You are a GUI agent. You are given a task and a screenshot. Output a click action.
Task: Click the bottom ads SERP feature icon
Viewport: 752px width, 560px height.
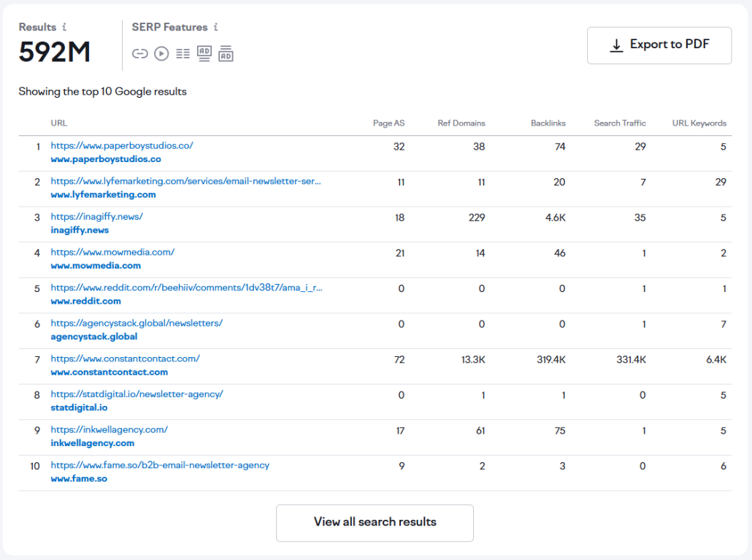(x=226, y=53)
